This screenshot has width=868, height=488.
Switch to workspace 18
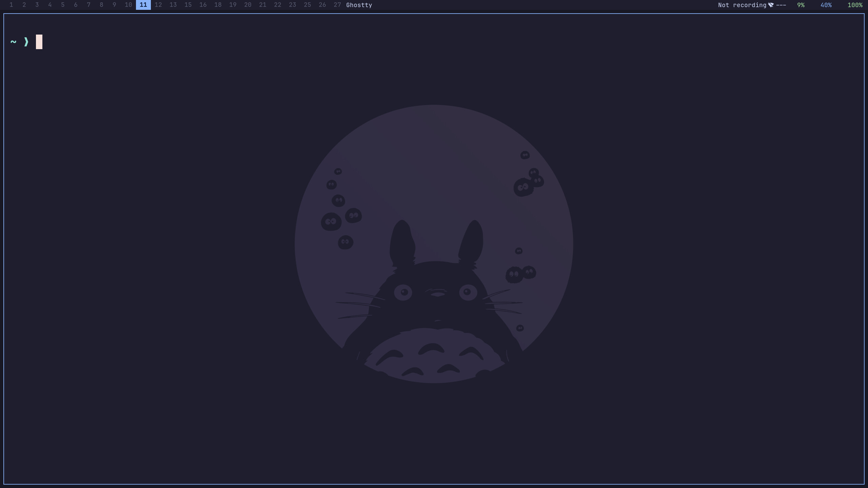click(x=218, y=5)
